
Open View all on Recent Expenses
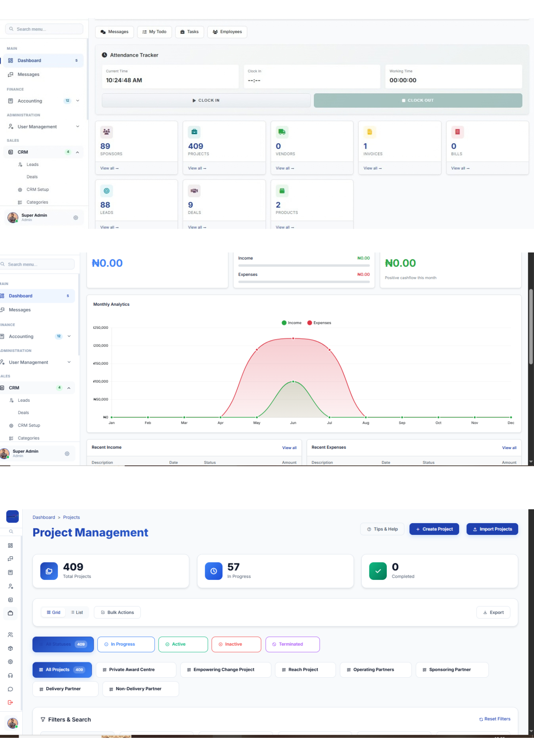pos(509,448)
